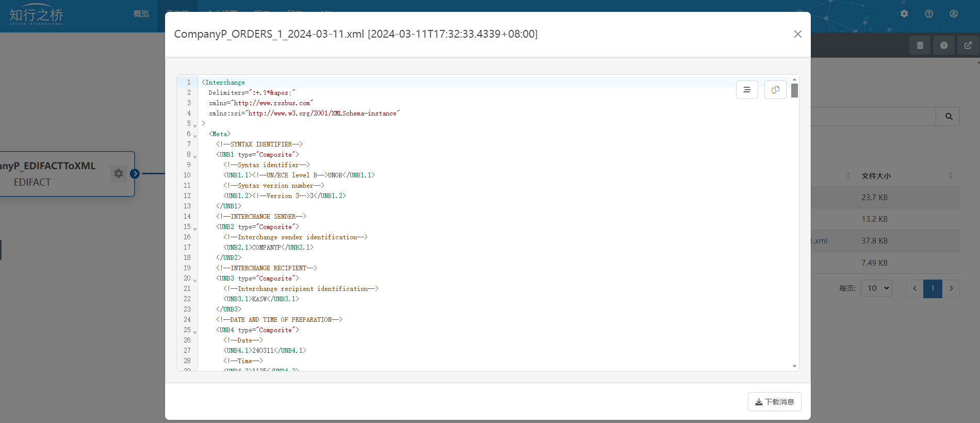Screen dimensions: 980x423
Task: Close the CompanyP_ORDERS xml dialog
Action: click(797, 34)
